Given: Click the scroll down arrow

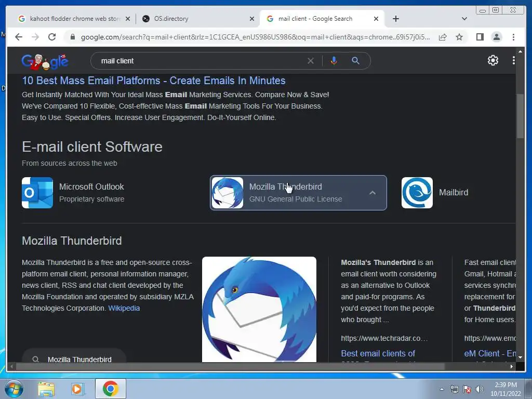Looking at the screenshot, I should pyautogui.click(x=520, y=357).
